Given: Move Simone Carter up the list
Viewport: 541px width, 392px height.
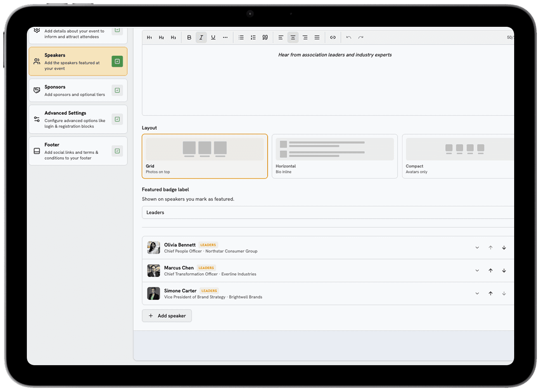Looking at the screenshot, I should (491, 293).
